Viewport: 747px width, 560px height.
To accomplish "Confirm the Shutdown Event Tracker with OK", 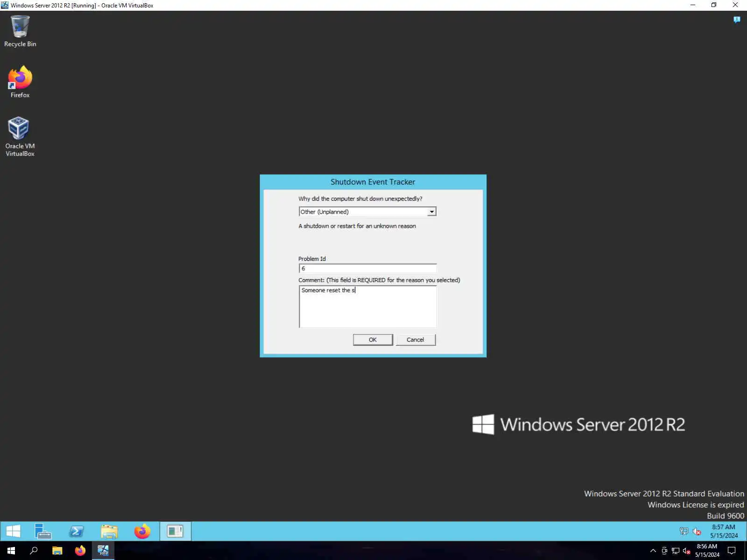I will point(373,340).
